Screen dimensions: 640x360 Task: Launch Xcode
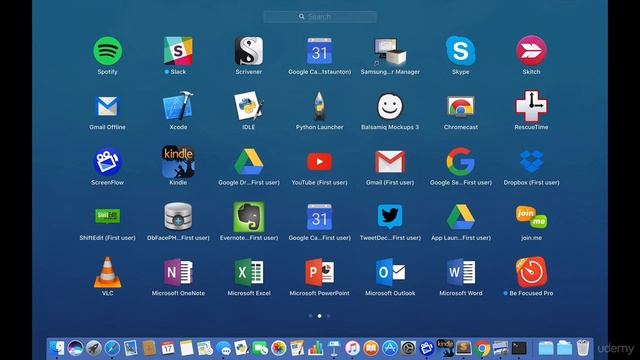[178, 106]
